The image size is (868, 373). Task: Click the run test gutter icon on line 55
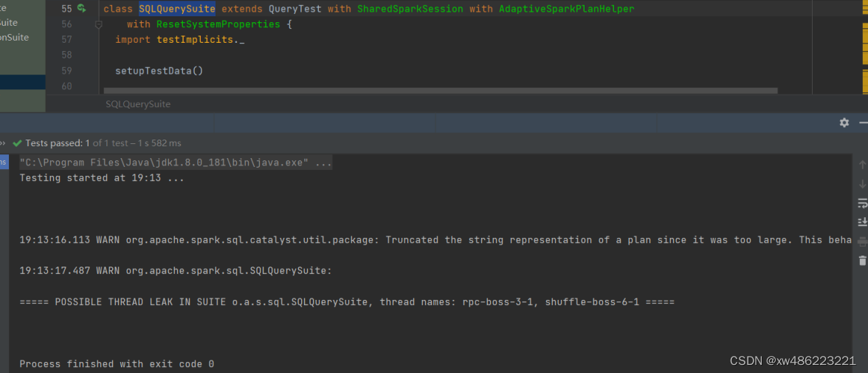(82, 9)
